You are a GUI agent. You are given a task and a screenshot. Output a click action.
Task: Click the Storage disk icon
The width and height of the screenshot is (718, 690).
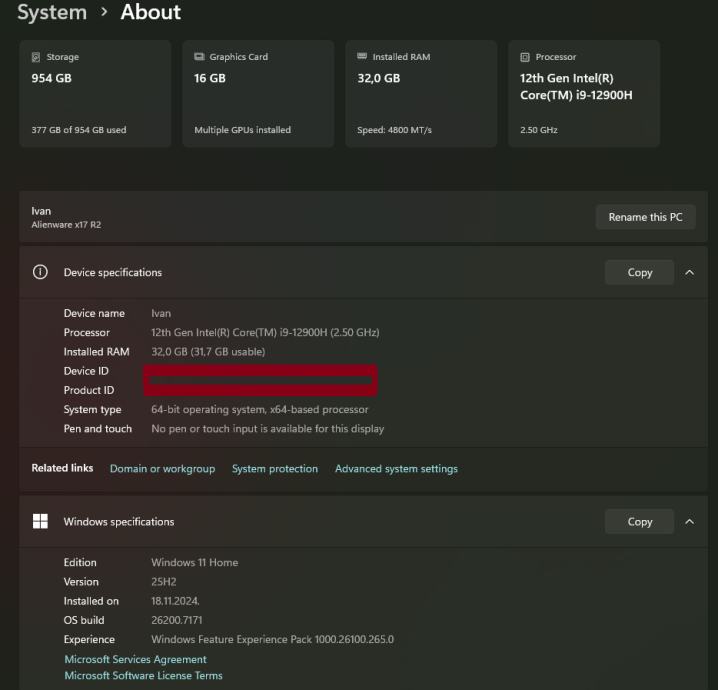click(37, 57)
